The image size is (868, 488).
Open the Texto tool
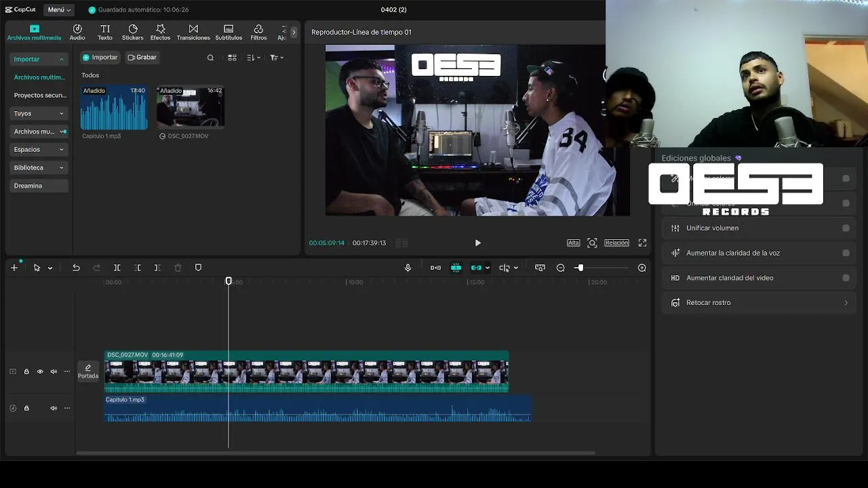pos(105,32)
